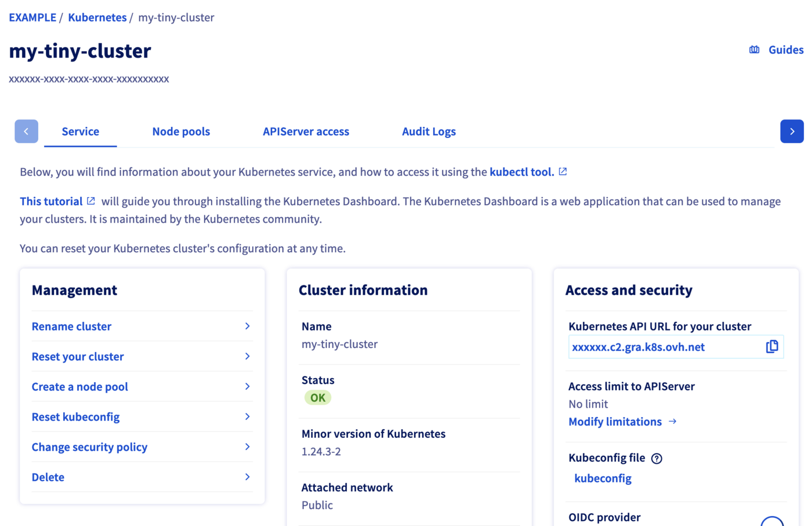This screenshot has height=526, width=812.
Task: Open the This tutorial external link icon
Action: pyautogui.click(x=90, y=201)
